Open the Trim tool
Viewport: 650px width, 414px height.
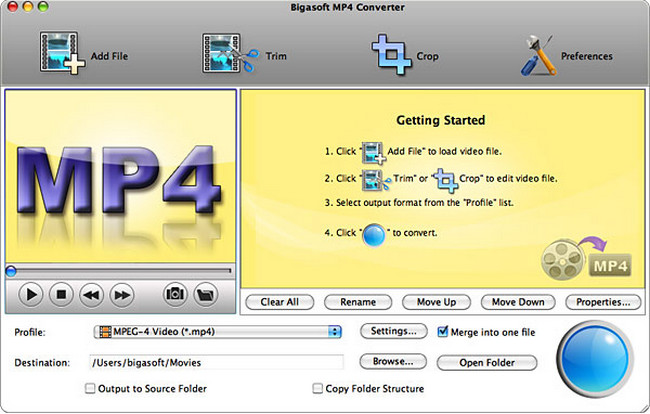[229, 54]
